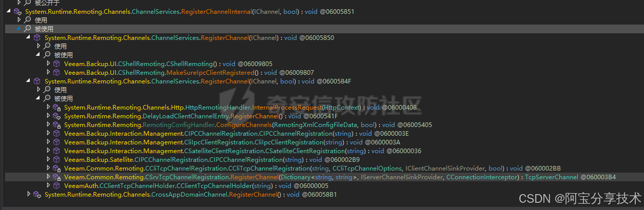644x210 pixels.
Task: Expand the CShellRemoting() @06009805 node
Action: pos(48,64)
